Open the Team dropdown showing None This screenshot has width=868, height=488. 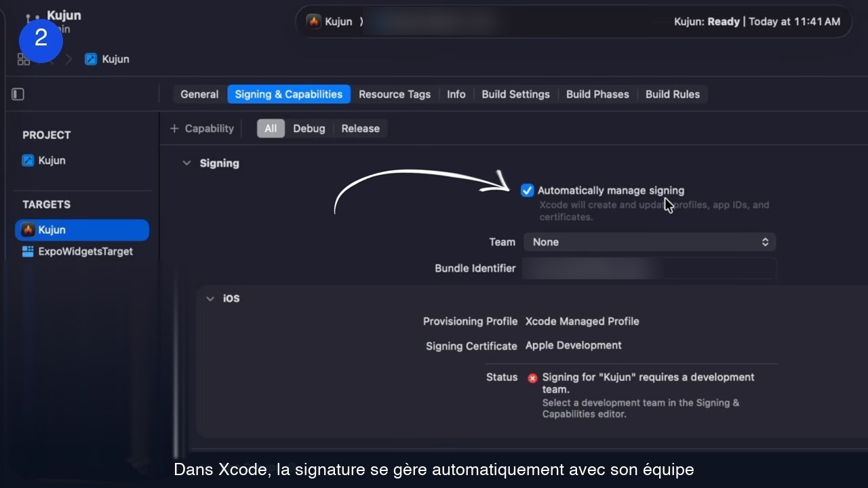(649, 242)
